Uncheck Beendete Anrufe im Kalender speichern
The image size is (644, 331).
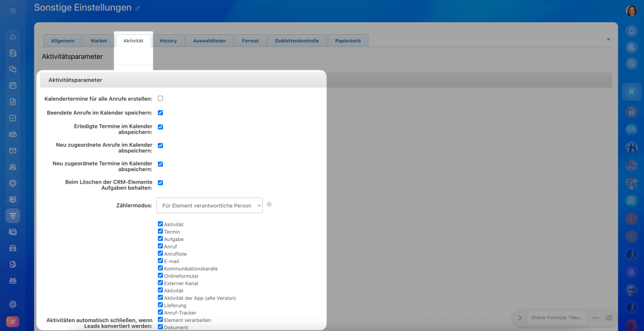click(160, 113)
